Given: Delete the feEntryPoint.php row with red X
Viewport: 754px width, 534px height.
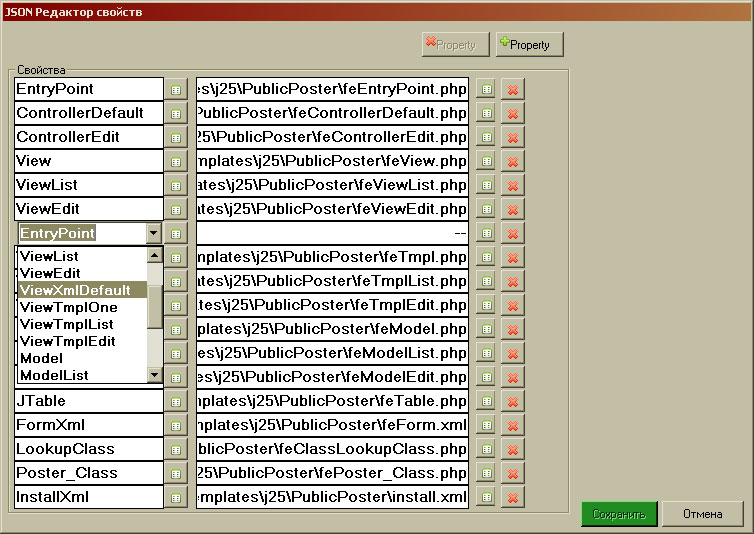Looking at the screenshot, I should [x=513, y=89].
